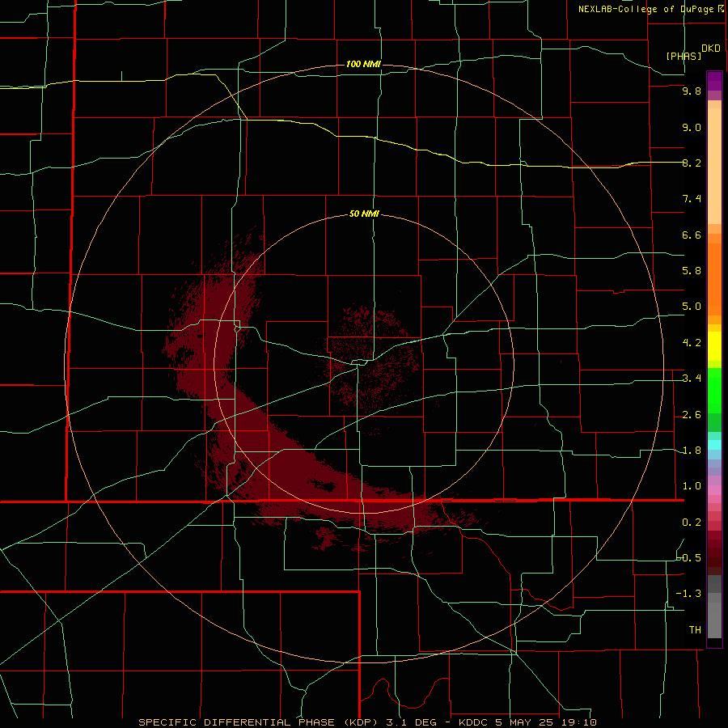Pick the orange segment of the color bar
This screenshot has width=728, height=728.
[x=714, y=279]
